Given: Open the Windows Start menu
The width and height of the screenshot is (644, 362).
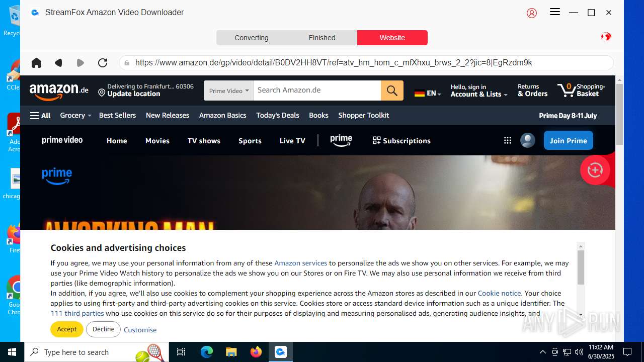Looking at the screenshot, I should pyautogui.click(x=12, y=352).
